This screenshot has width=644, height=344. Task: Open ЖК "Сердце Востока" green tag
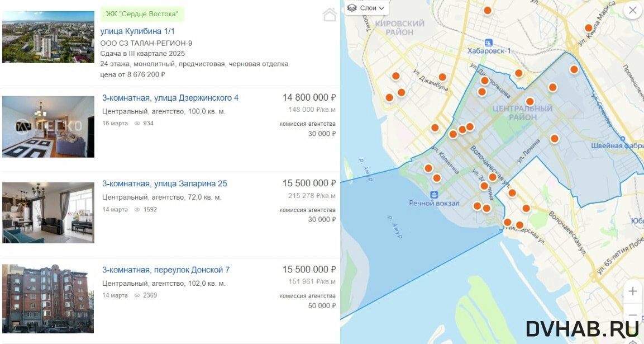[142, 14]
